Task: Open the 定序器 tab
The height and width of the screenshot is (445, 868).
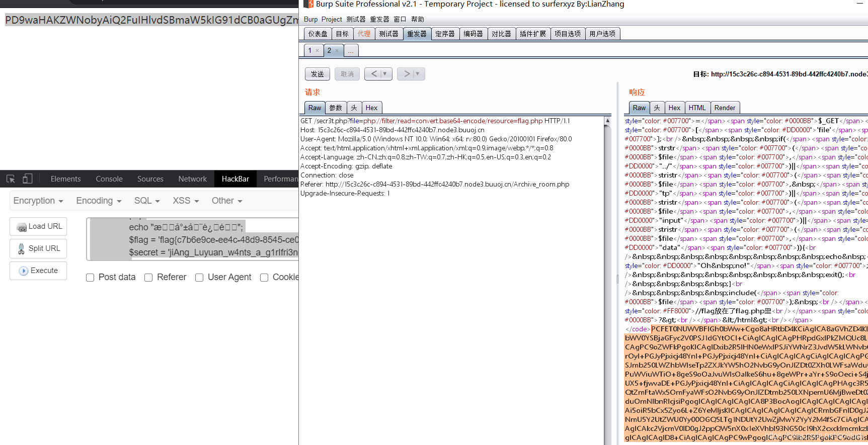Action: [x=445, y=34]
